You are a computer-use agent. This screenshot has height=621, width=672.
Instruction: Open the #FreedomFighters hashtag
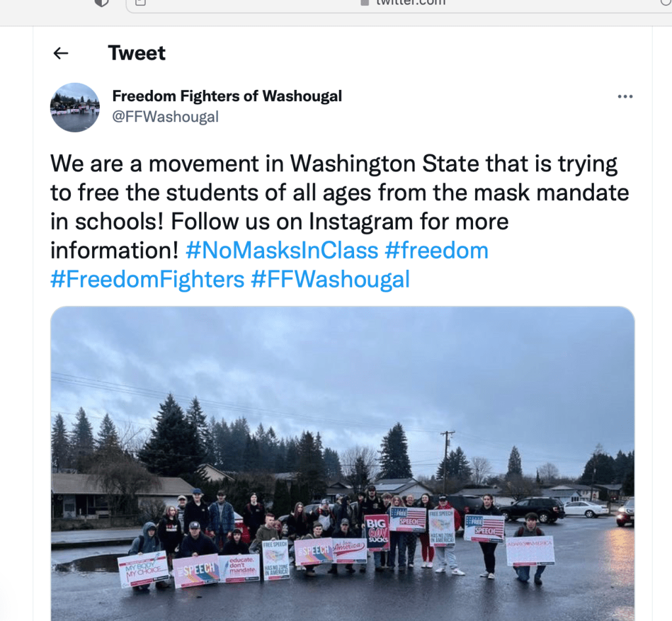[x=147, y=279]
